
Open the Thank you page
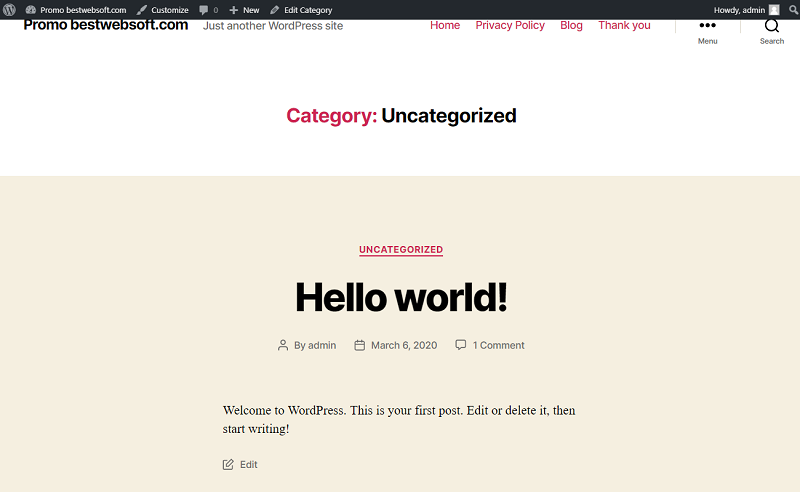[x=624, y=25]
